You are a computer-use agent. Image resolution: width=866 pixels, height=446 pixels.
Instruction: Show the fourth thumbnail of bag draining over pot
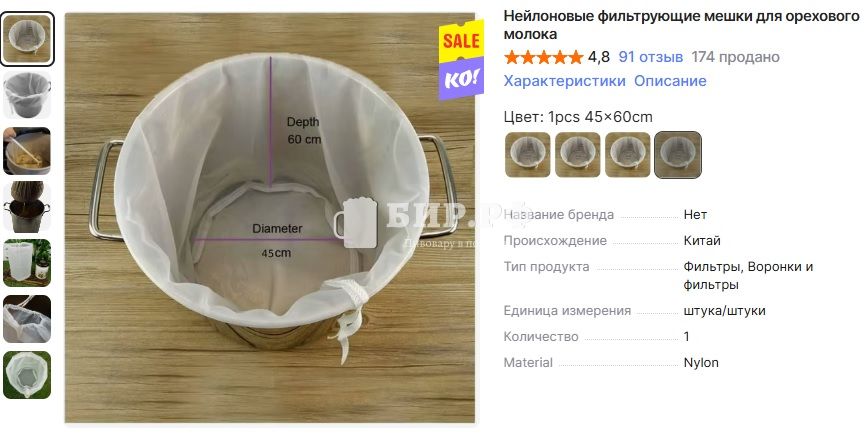[x=27, y=206]
